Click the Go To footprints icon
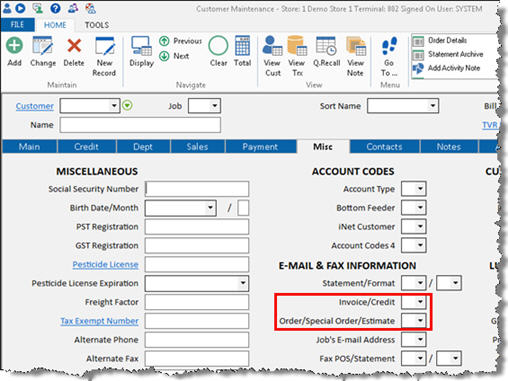The height and width of the screenshot is (381, 508). coord(389,46)
